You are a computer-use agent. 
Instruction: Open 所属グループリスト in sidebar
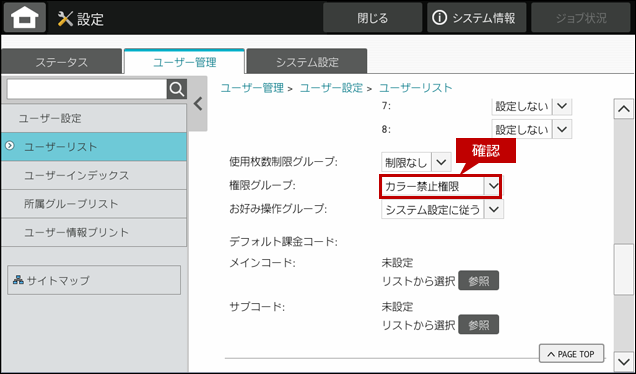point(94,204)
